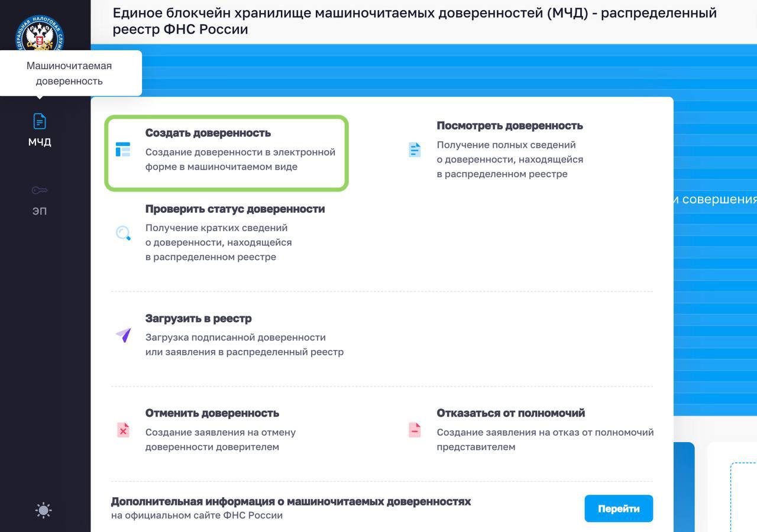Select the ЭП key icon in sidebar
Screen dimensions: 757x532
(40, 190)
